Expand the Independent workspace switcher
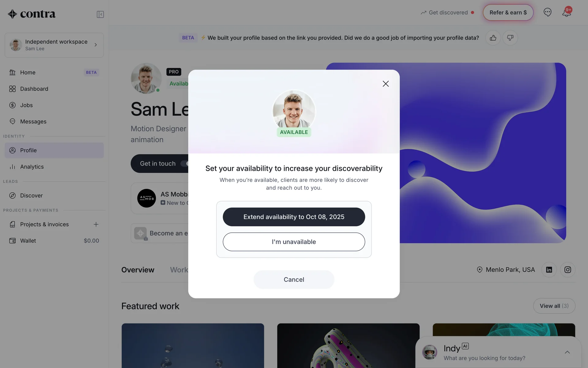This screenshot has width=588, height=368. click(54, 45)
